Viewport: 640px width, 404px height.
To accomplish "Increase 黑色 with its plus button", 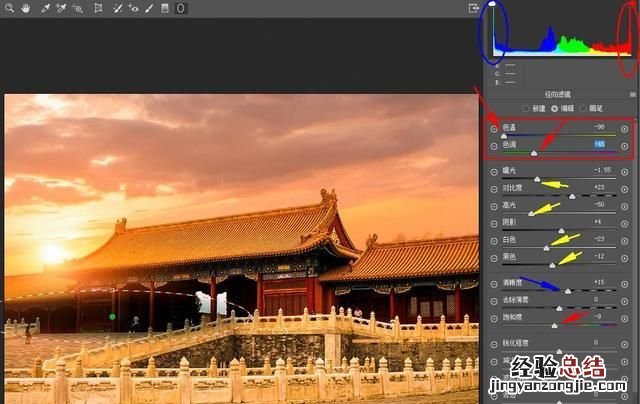I will [x=624, y=258].
